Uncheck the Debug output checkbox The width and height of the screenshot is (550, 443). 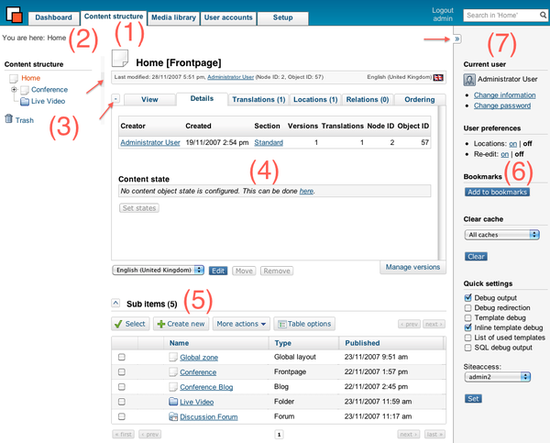point(468,298)
